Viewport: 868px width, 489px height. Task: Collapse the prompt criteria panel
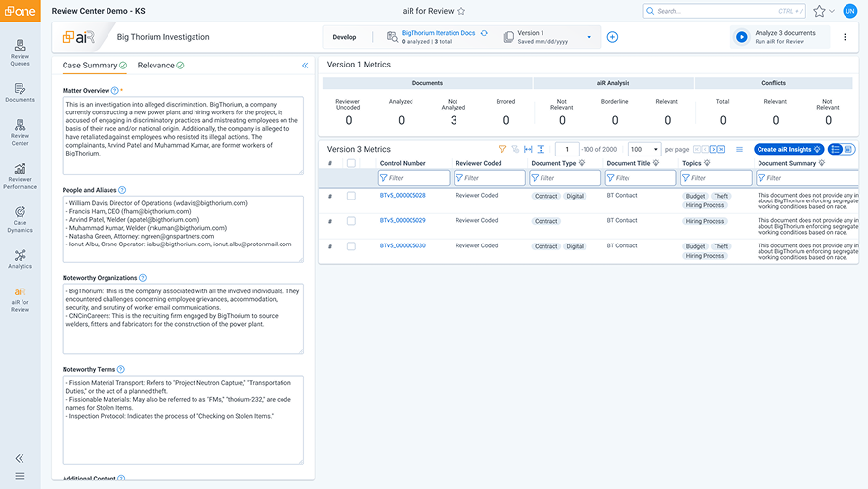point(305,66)
